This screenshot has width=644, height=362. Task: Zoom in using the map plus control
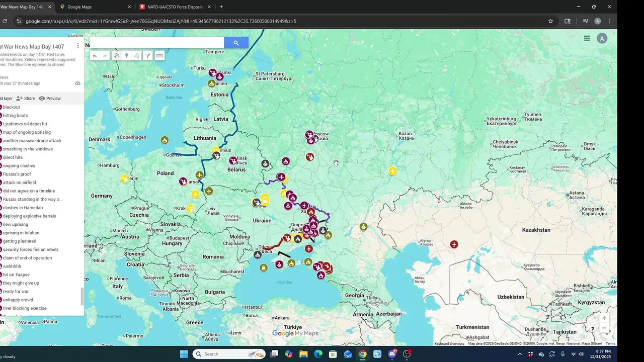click(604, 318)
